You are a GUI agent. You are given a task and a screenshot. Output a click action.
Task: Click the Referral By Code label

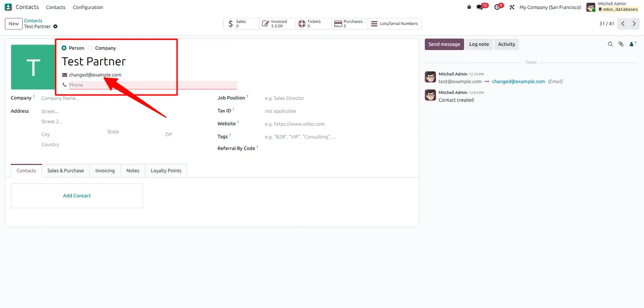[236, 149]
